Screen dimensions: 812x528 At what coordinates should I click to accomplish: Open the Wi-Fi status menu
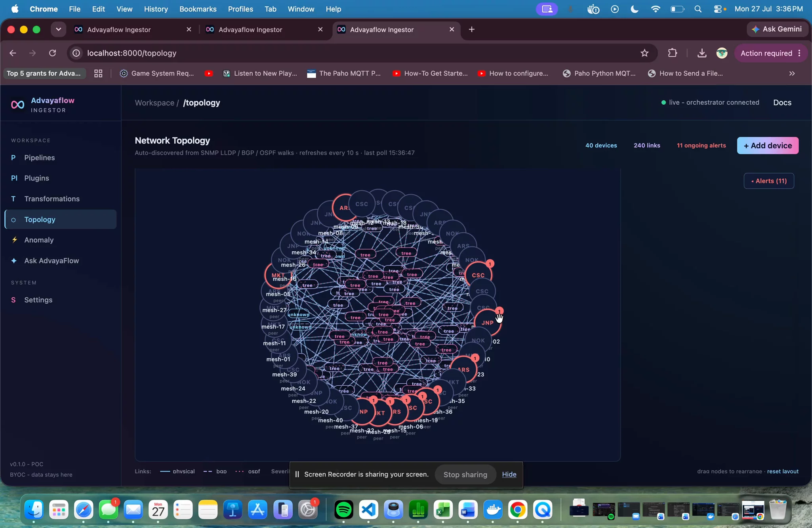click(x=656, y=9)
